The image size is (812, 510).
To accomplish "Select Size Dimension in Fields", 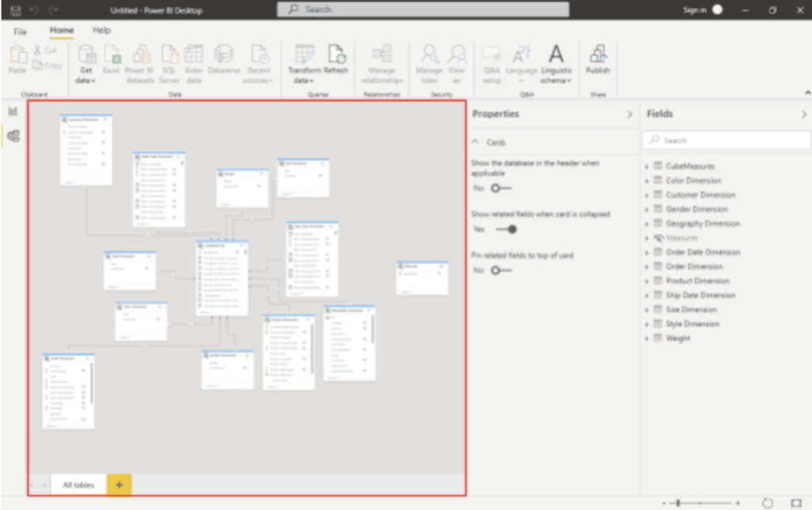I will click(x=691, y=309).
